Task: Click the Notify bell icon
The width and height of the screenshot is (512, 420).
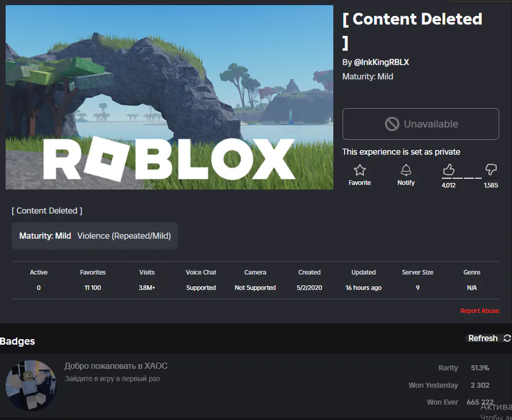Action: pyautogui.click(x=406, y=170)
